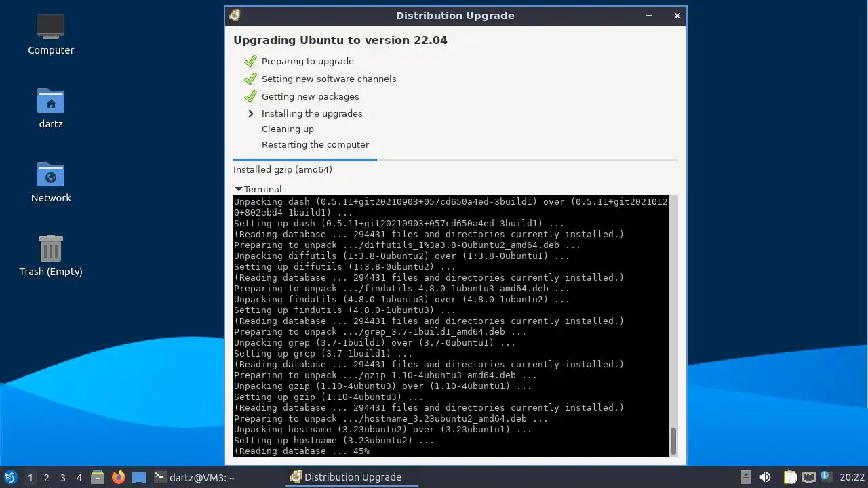The height and width of the screenshot is (488, 868).
Task: Click the 20:22 clock in the panel
Action: [x=852, y=477]
